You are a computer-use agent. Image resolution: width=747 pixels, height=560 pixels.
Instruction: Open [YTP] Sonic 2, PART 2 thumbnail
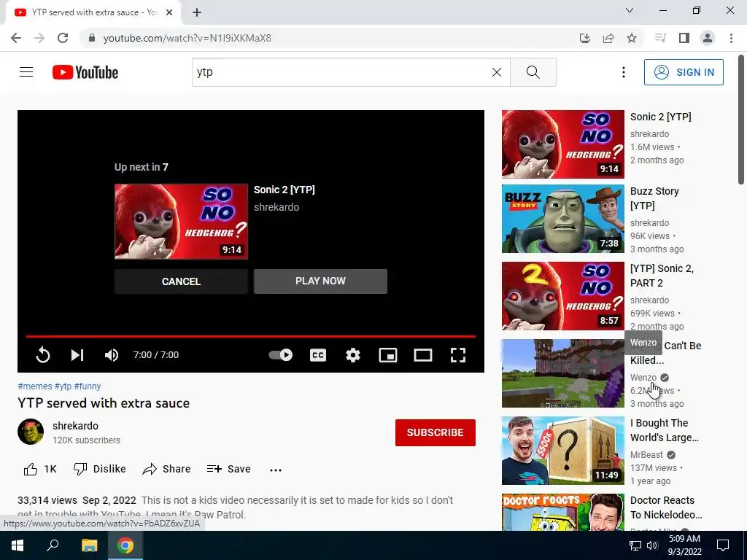(562, 296)
